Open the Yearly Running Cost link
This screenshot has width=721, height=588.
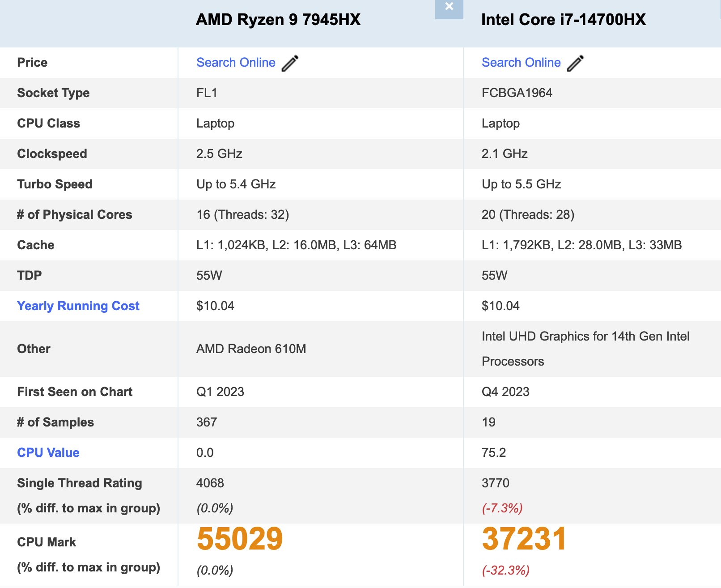(x=78, y=306)
